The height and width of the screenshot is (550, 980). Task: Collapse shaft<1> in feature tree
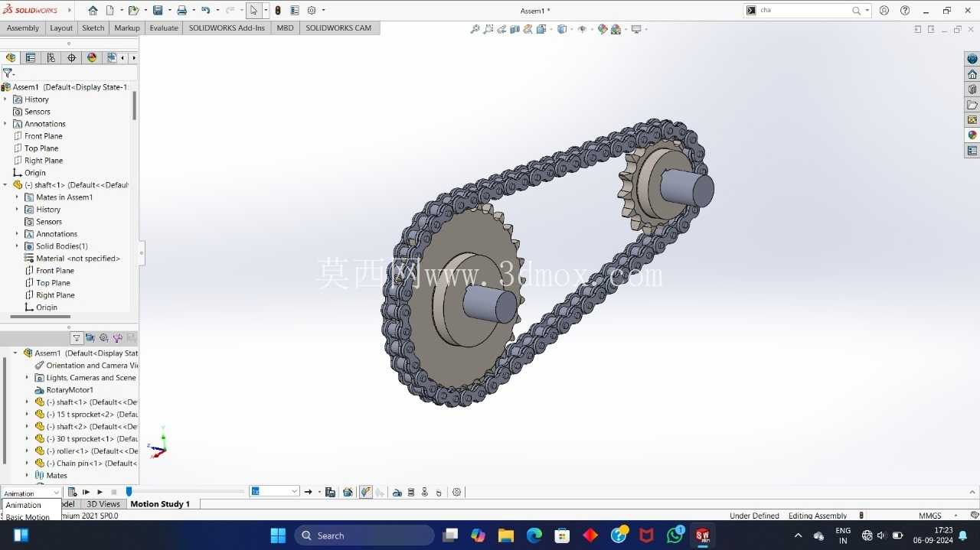5,185
